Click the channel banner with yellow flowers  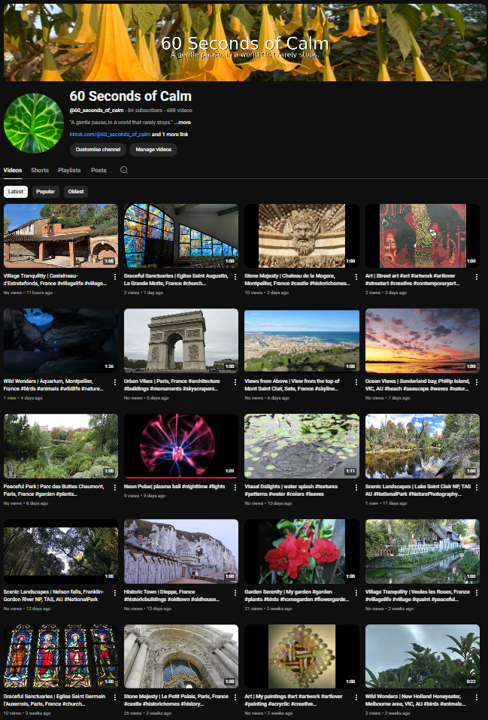[x=244, y=42]
